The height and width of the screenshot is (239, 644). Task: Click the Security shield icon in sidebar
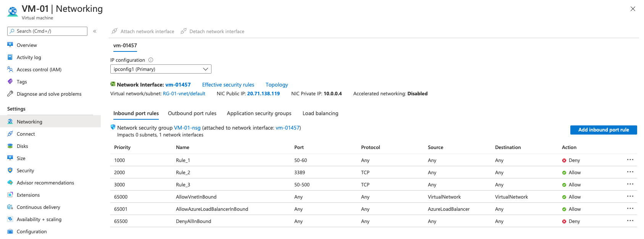click(10, 170)
